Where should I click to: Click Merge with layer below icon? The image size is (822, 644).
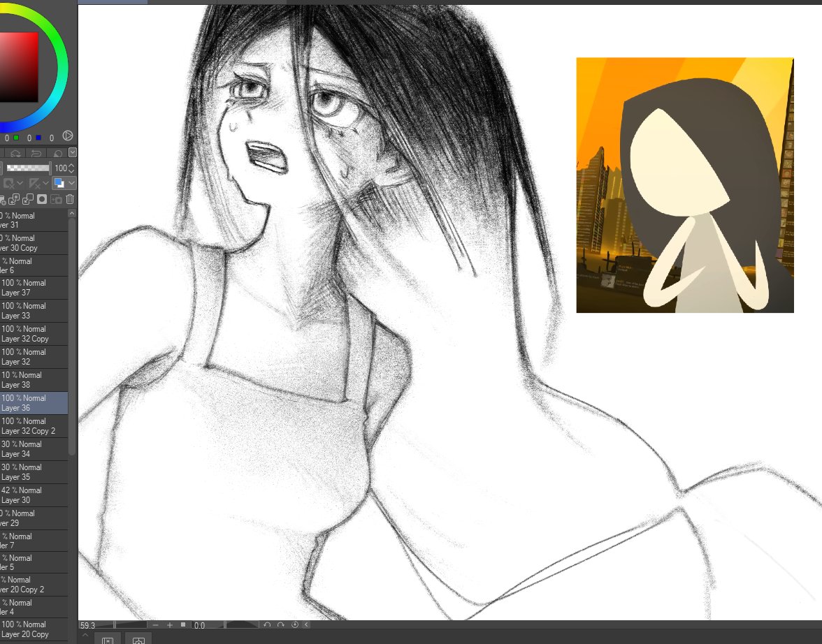coord(28,199)
